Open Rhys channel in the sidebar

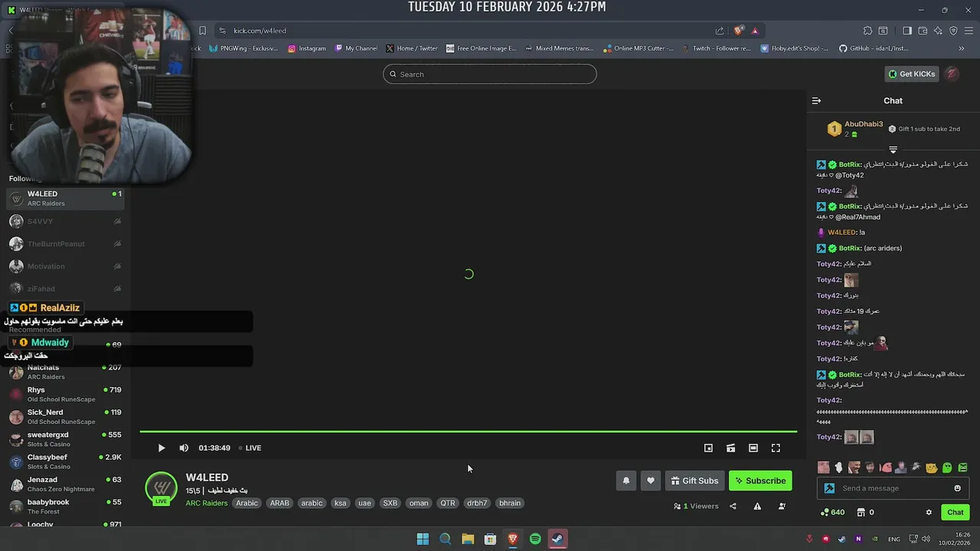point(64,394)
